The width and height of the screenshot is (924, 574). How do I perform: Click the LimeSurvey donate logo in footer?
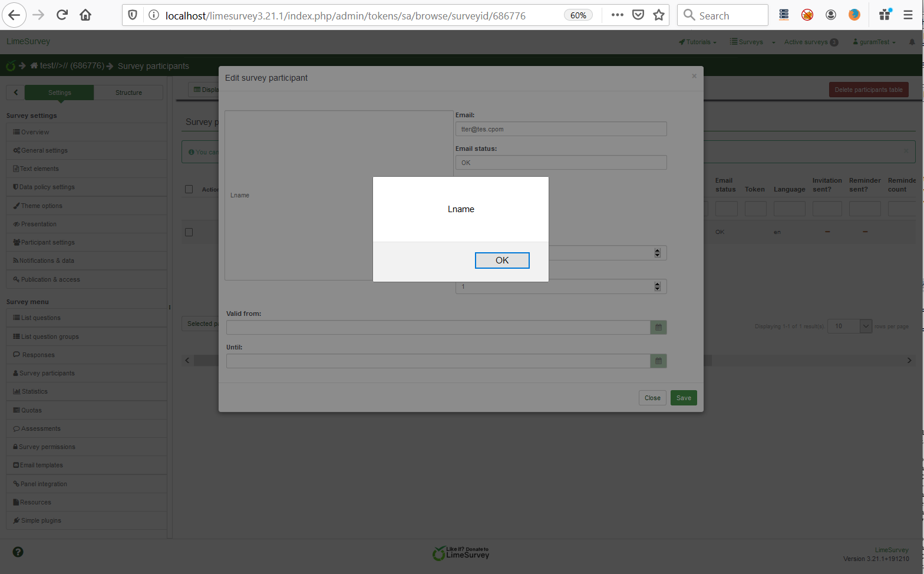[x=461, y=553]
